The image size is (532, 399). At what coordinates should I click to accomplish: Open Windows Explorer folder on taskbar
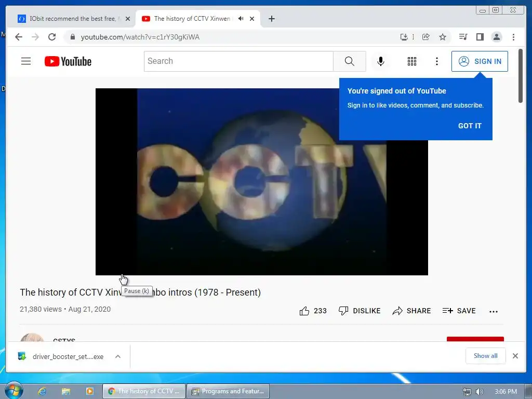66,391
